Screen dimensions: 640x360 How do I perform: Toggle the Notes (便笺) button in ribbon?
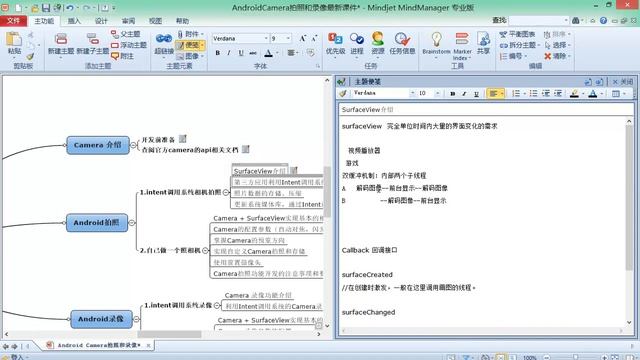190,45
